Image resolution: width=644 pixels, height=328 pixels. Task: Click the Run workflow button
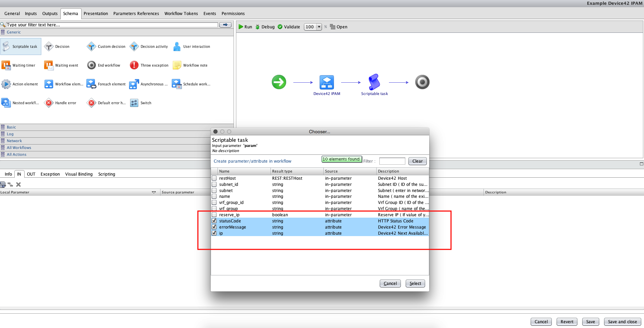tap(246, 27)
